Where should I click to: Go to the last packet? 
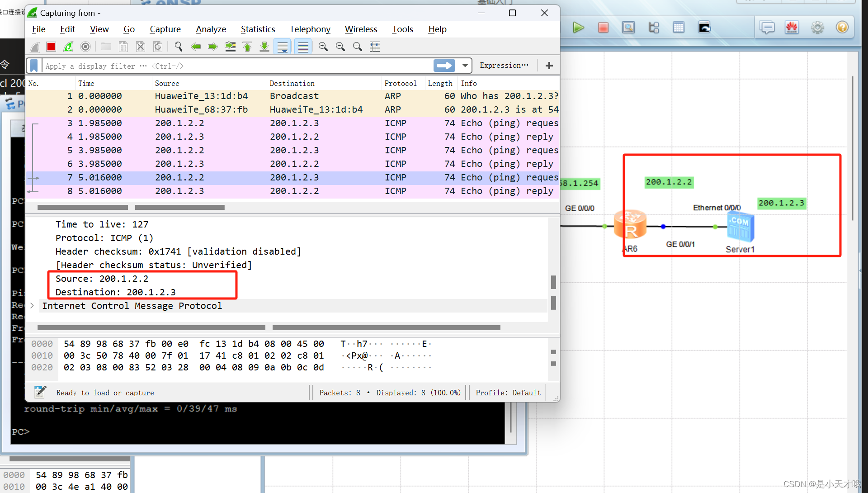264,47
